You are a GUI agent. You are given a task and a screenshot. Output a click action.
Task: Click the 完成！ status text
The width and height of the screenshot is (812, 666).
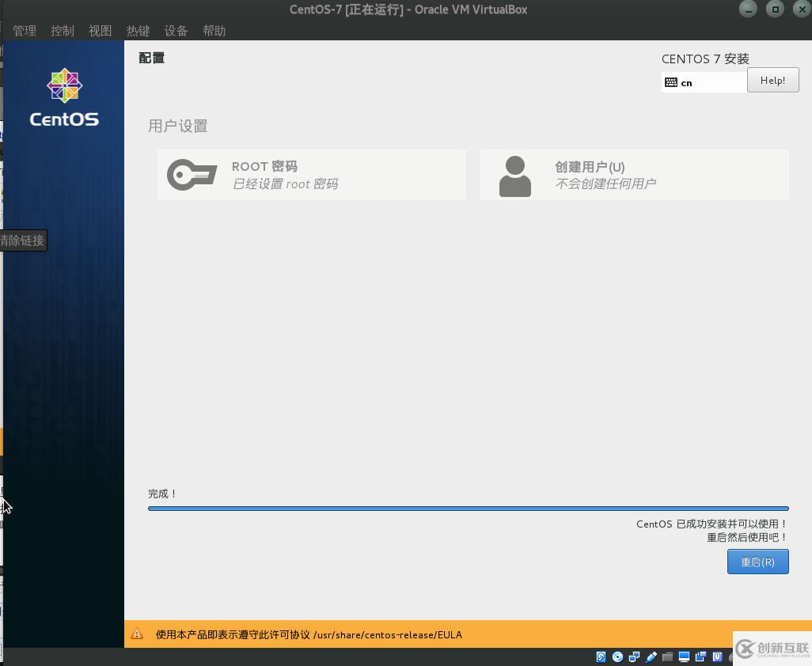[162, 494]
